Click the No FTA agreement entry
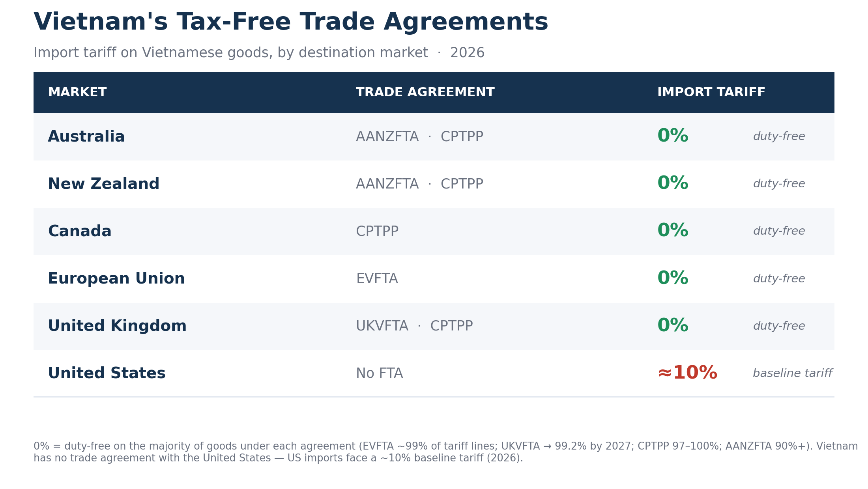 point(380,373)
